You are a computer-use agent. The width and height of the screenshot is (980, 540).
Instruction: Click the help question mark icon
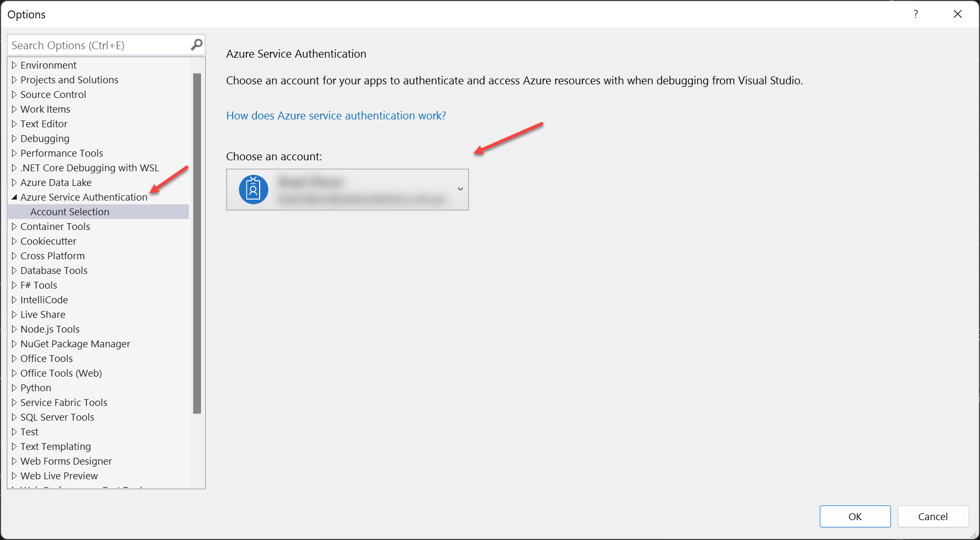click(x=916, y=14)
